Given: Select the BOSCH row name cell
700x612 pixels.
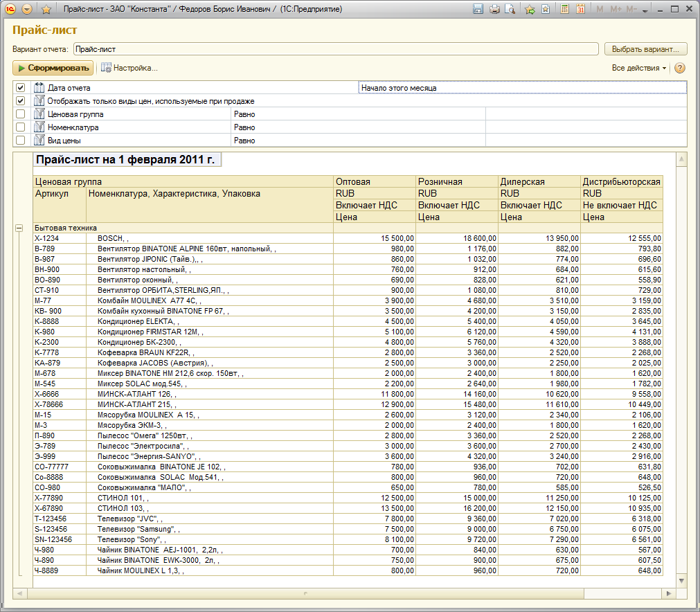Looking at the screenshot, I should tap(210, 238).
